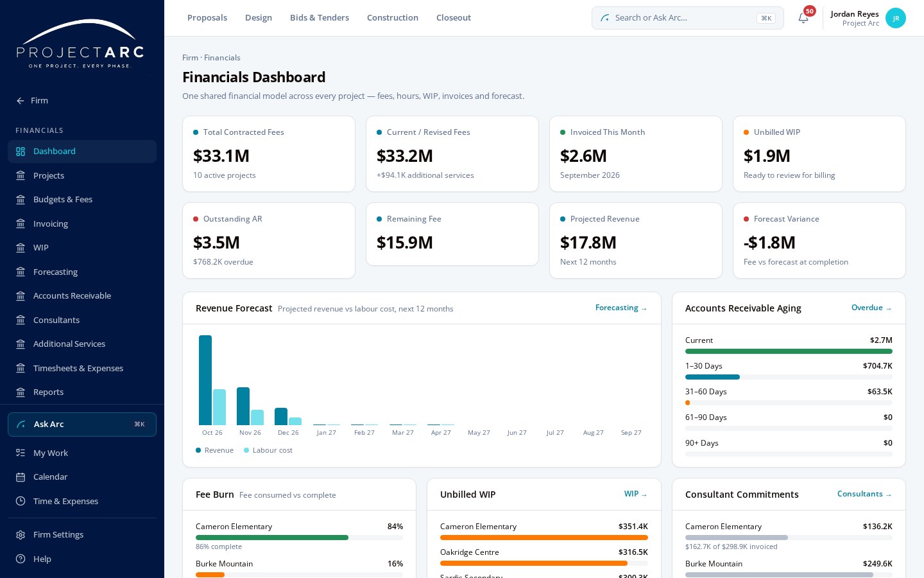Open the Consultants link in Commitments card

point(864,495)
